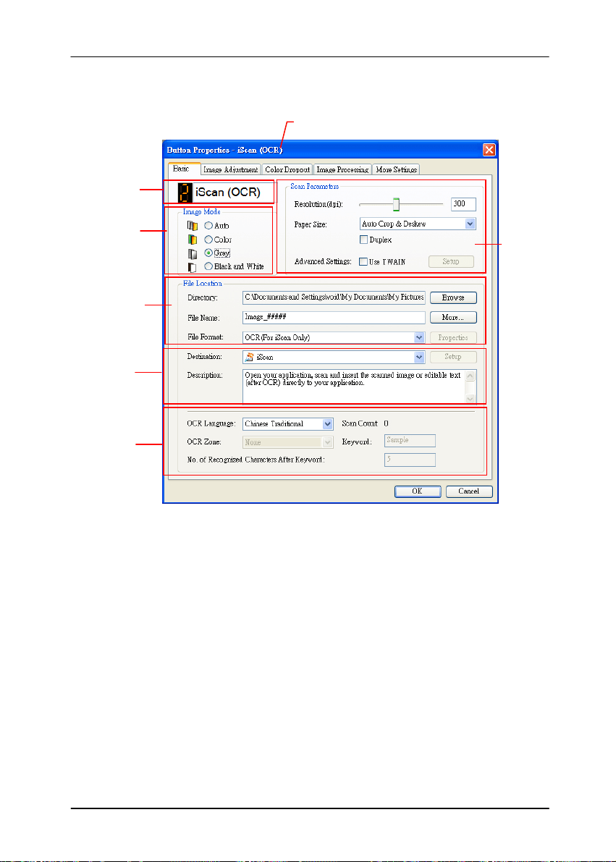616x862 pixels.
Task: Go to the More Settings tab
Action: pos(396,170)
